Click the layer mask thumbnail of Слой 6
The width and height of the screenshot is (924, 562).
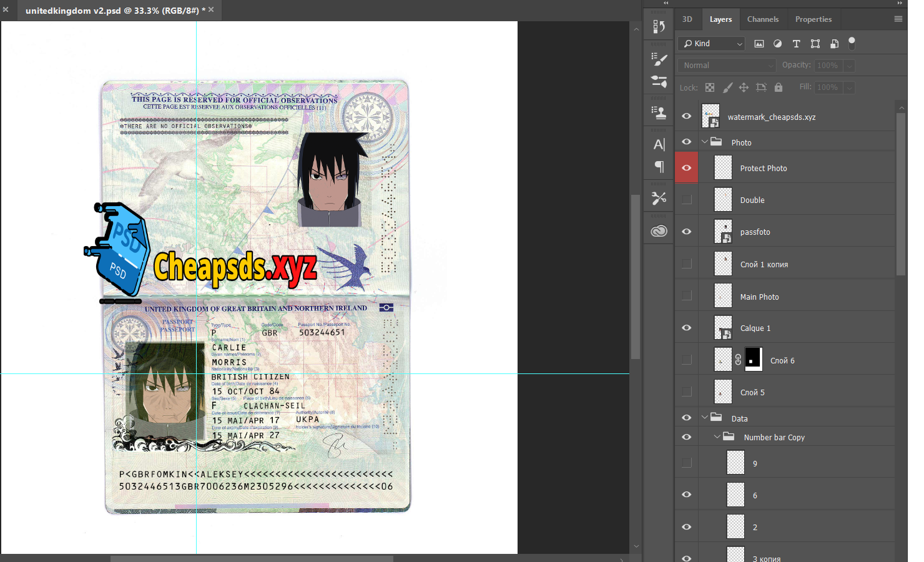pos(753,360)
